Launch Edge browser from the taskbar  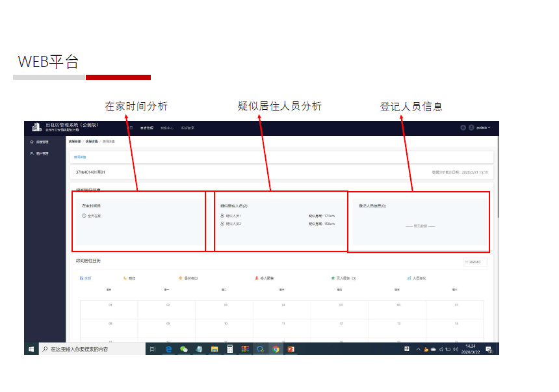(x=168, y=349)
